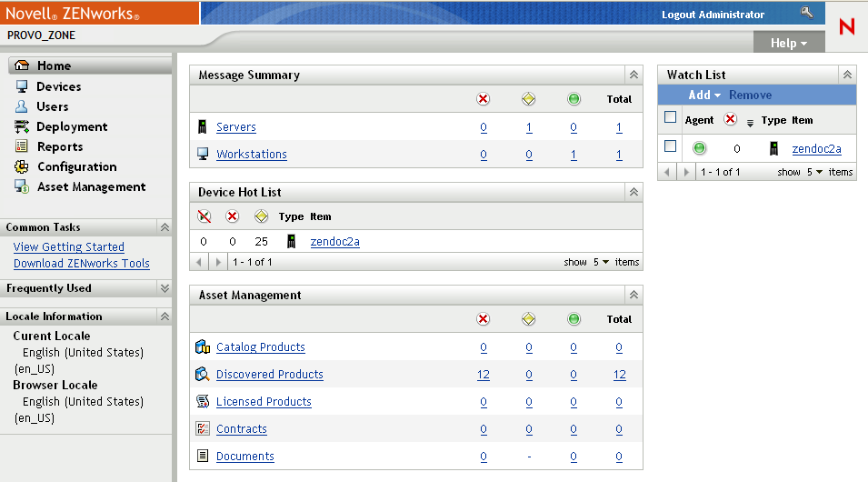Collapse the Common Tasks section

[165, 226]
